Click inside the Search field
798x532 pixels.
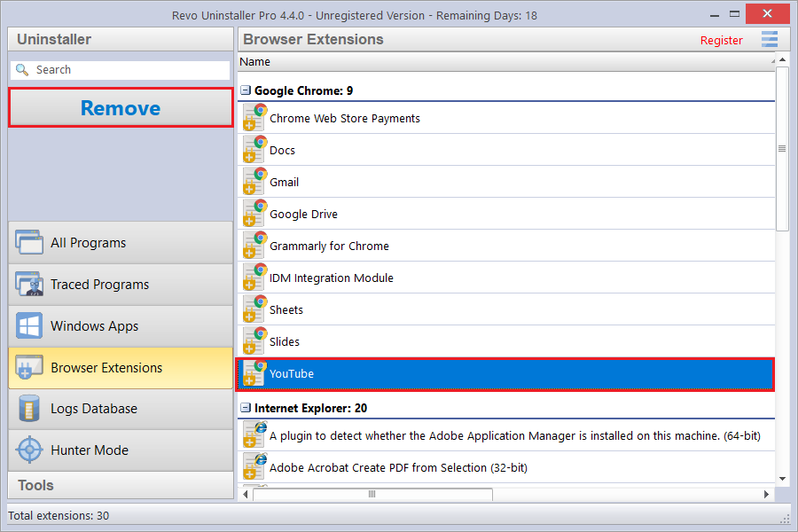[x=120, y=70]
